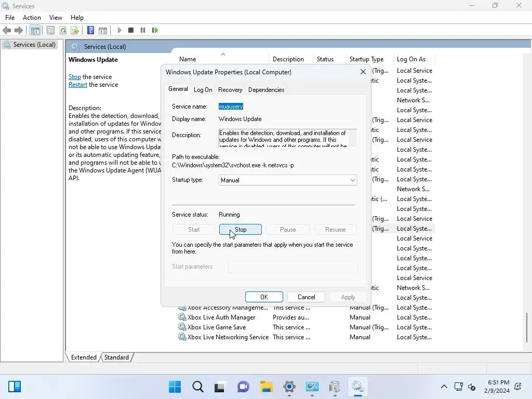
Task: Click the Restart Service toolbar icon
Action: pyautogui.click(x=155, y=30)
